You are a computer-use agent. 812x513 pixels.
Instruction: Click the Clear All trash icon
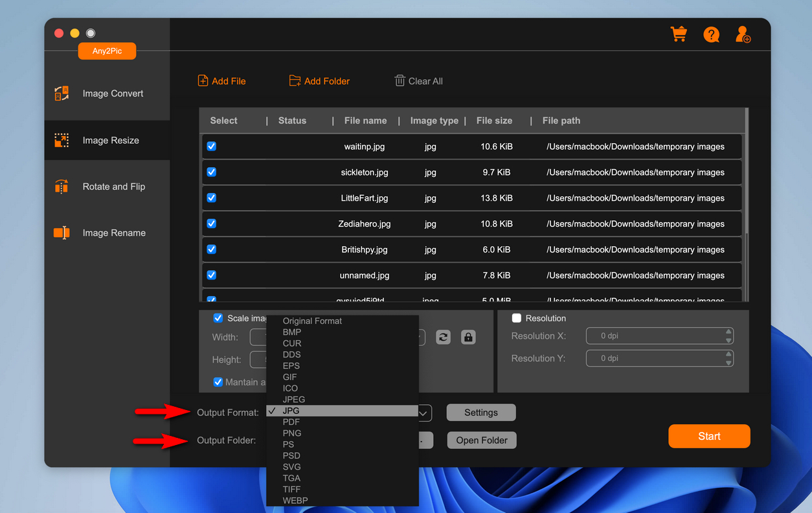coord(400,80)
